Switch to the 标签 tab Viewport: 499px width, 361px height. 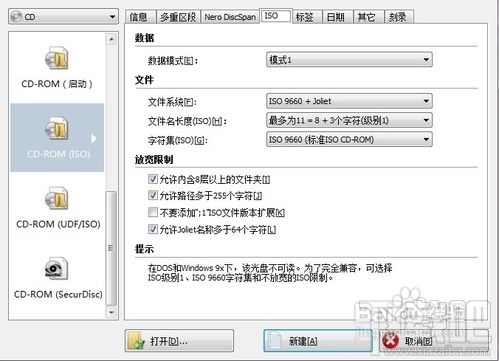tap(307, 17)
